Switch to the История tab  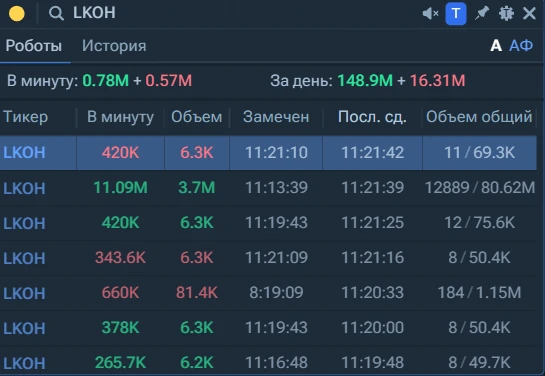pyautogui.click(x=114, y=46)
